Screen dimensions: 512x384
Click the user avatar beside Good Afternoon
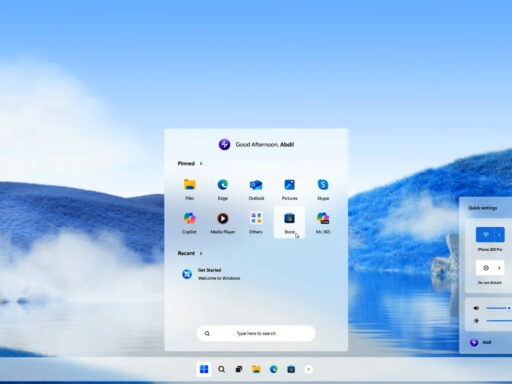tap(224, 144)
